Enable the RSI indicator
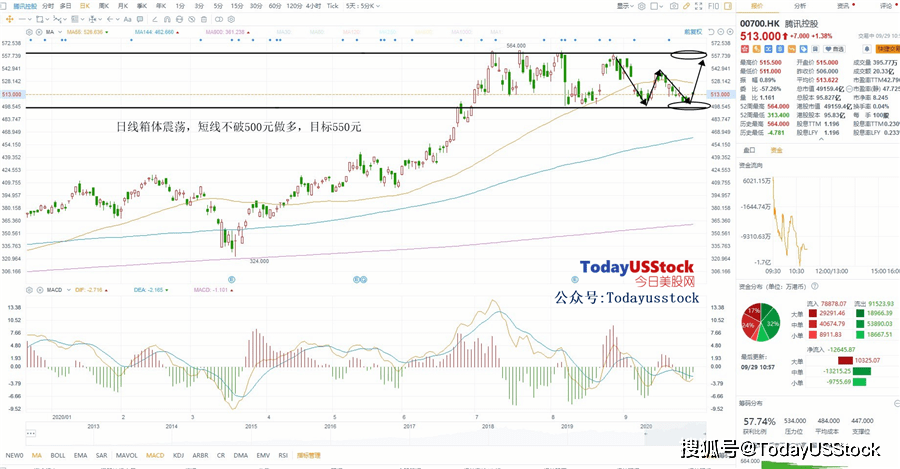900x469 pixels. pyautogui.click(x=282, y=453)
